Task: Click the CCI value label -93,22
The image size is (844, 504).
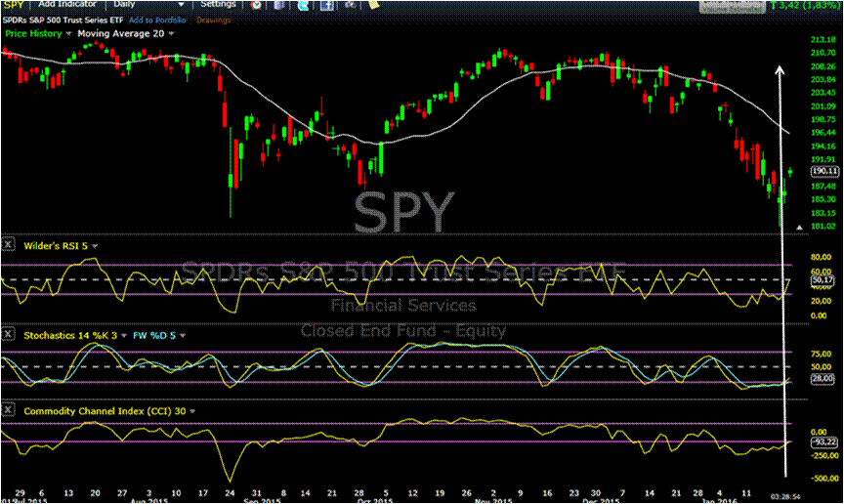Action: [x=824, y=442]
